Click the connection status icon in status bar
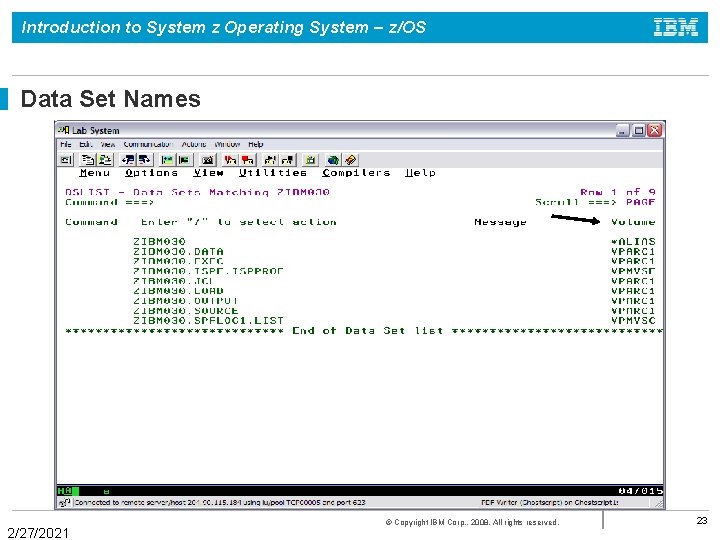Viewport: 720px width, 540px height. pos(65,503)
